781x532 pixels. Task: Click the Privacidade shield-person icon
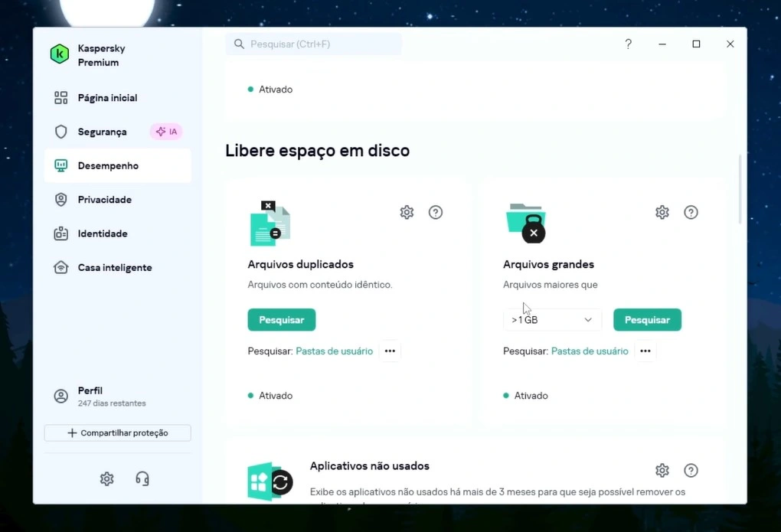(60, 199)
